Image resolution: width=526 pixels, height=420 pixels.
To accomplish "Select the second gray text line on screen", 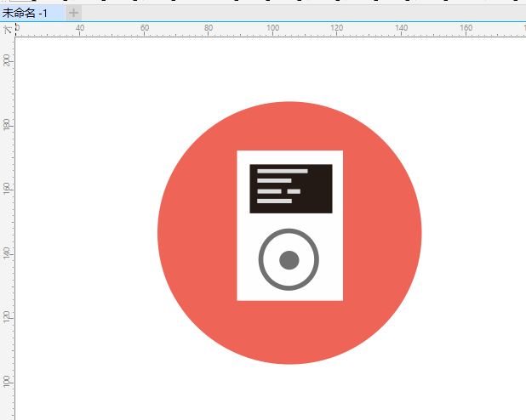I will coord(274,181).
